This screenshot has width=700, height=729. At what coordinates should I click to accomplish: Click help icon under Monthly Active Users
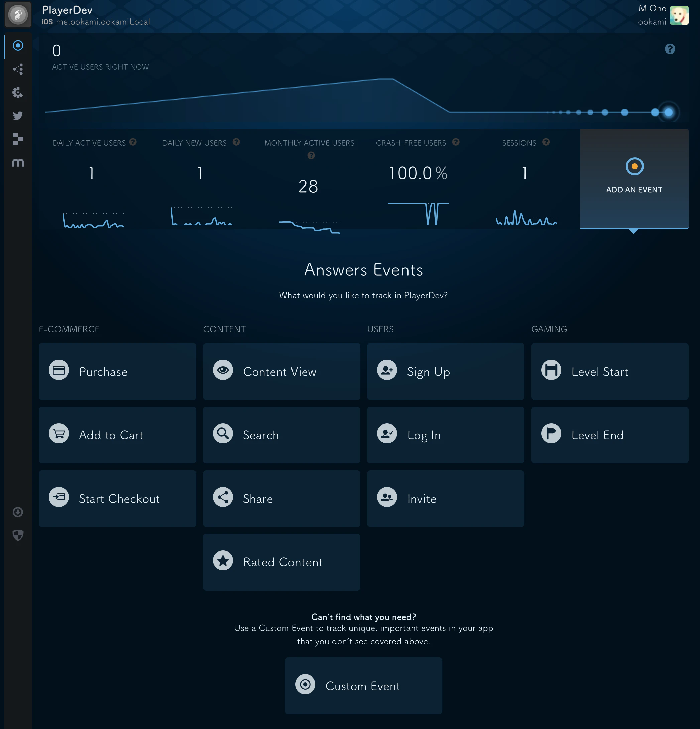[311, 155]
